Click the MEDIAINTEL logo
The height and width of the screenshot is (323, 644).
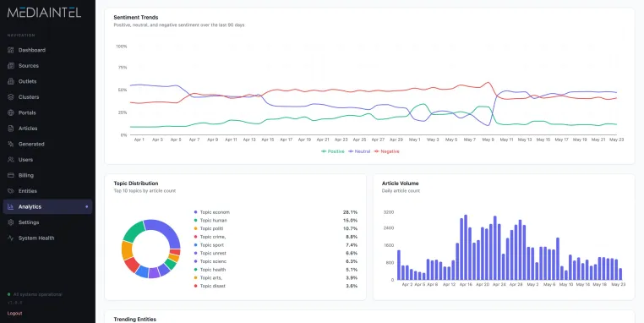point(44,13)
